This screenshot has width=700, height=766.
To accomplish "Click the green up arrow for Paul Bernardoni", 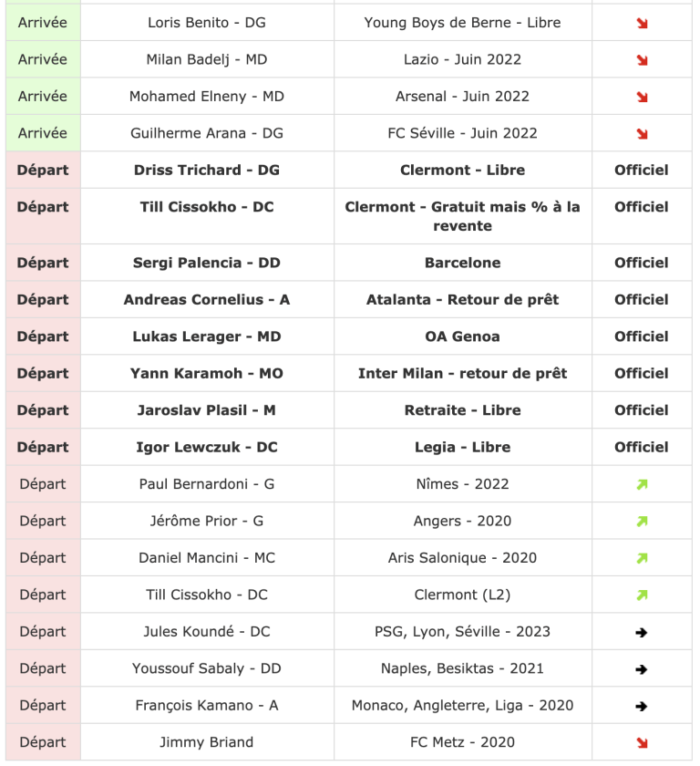I will click(642, 484).
